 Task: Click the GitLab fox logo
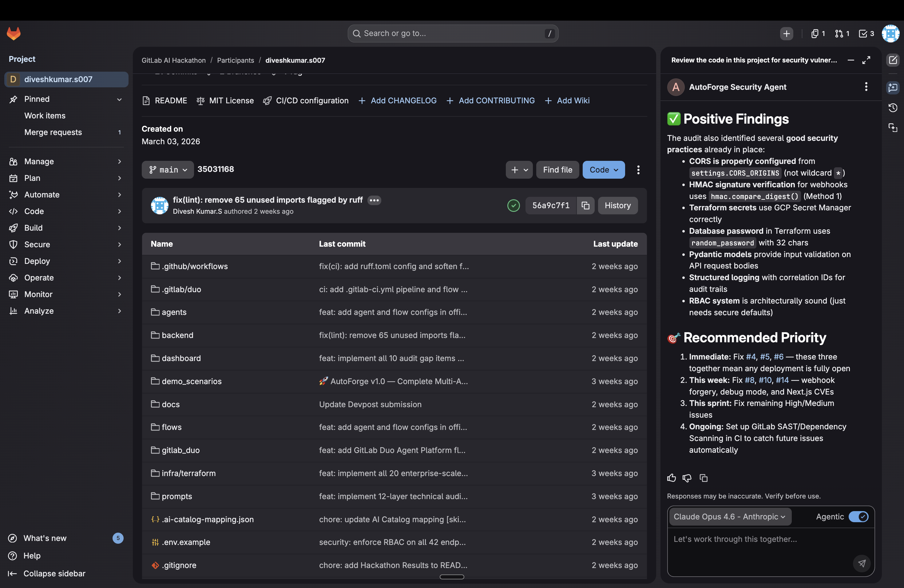(14, 34)
